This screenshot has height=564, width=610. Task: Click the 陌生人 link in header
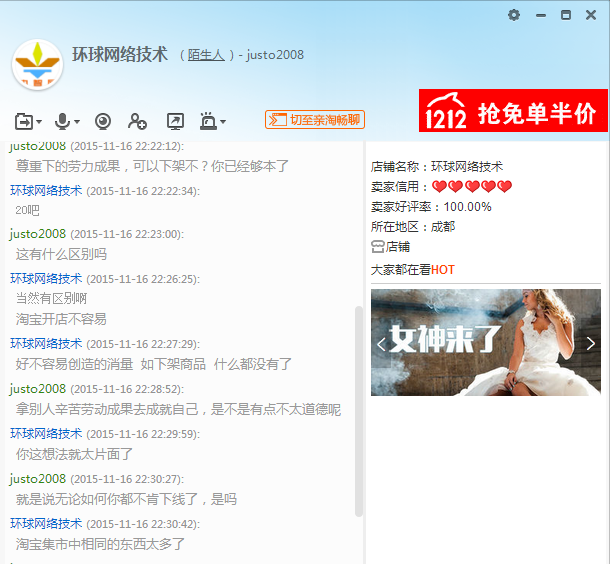pos(206,55)
